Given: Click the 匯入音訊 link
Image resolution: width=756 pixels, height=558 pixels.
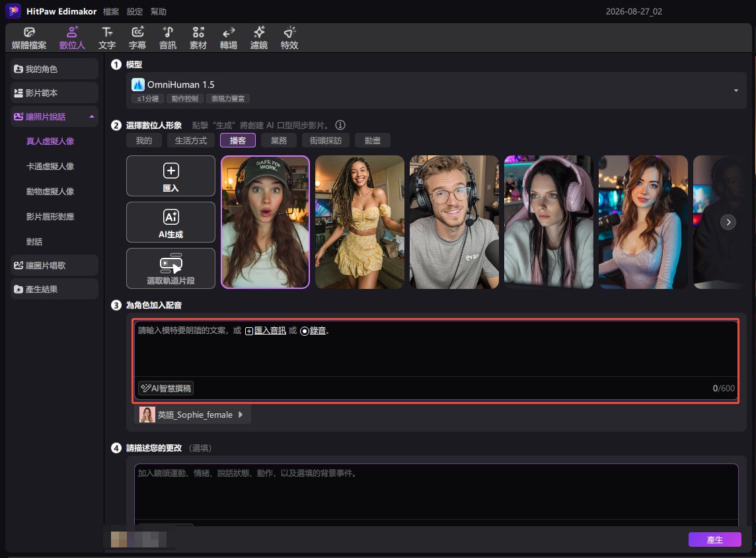Looking at the screenshot, I should [x=266, y=331].
